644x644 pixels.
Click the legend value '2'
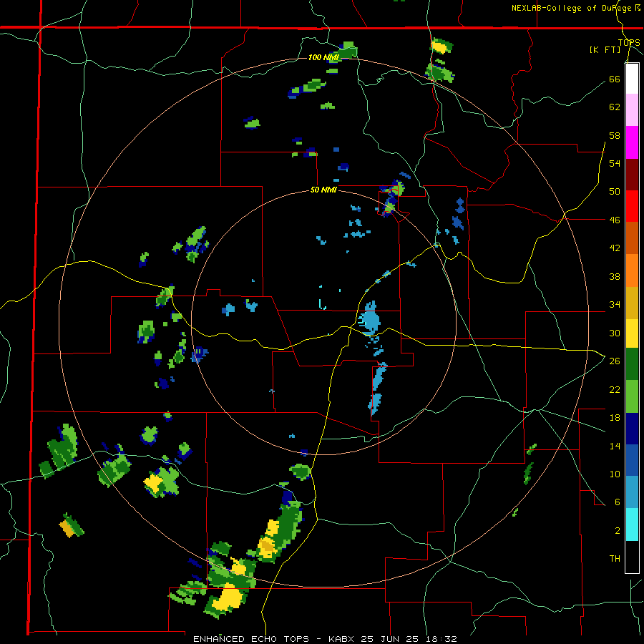click(617, 531)
